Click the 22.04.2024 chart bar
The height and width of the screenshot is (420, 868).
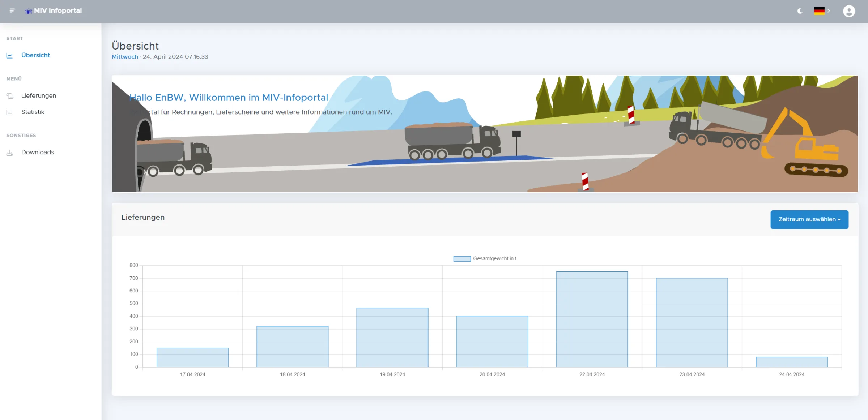pyautogui.click(x=592, y=320)
